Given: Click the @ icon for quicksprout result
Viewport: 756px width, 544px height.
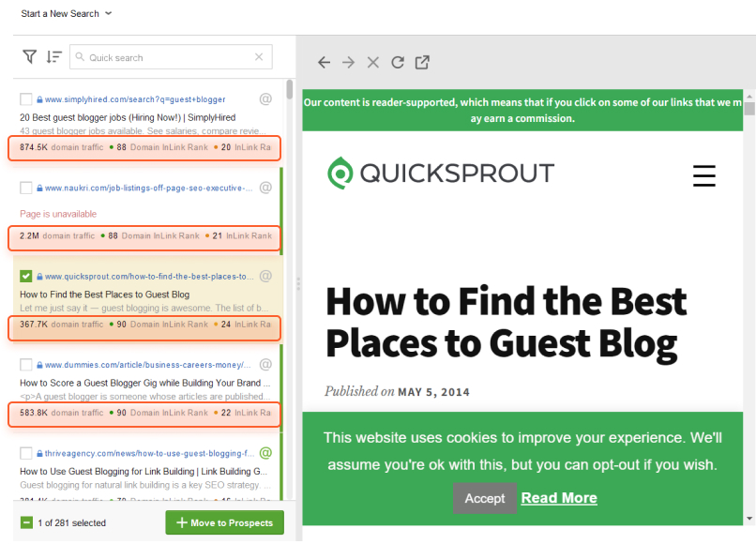Looking at the screenshot, I should [265, 276].
